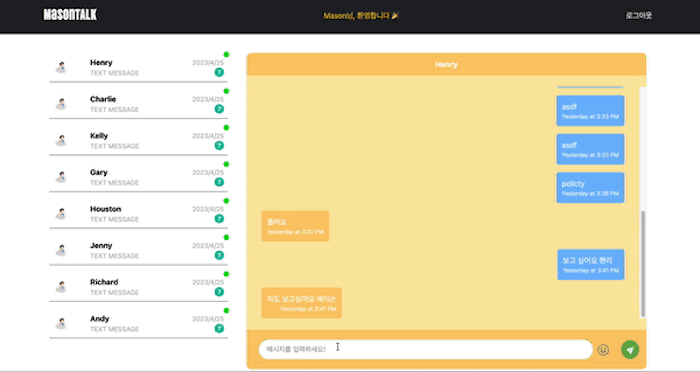This screenshot has width=700, height=372.
Task: Open Henry's avatar in contact list
Action: pos(61,67)
